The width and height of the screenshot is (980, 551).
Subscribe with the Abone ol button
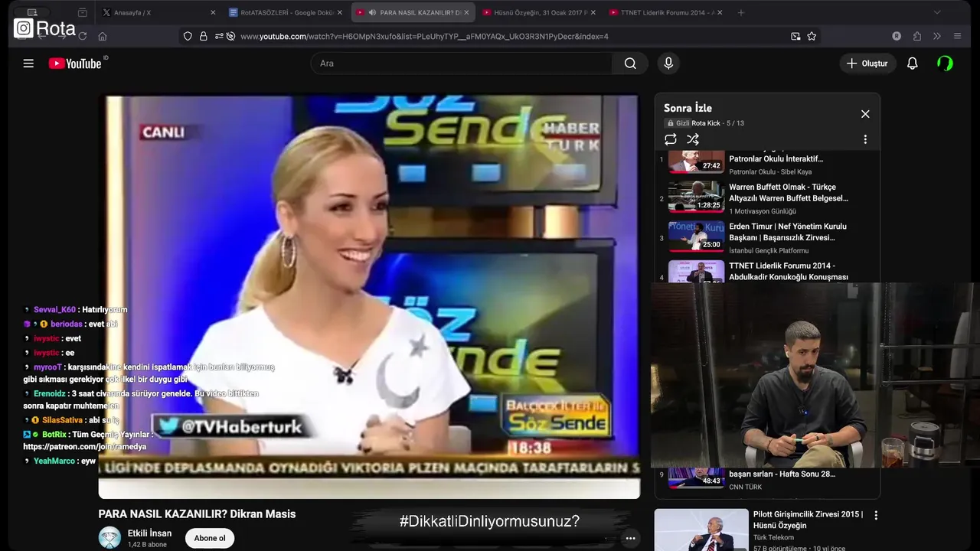tap(210, 538)
